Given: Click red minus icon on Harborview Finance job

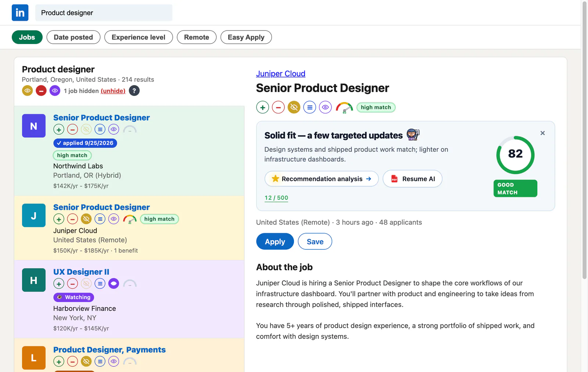Looking at the screenshot, I should click(72, 283).
